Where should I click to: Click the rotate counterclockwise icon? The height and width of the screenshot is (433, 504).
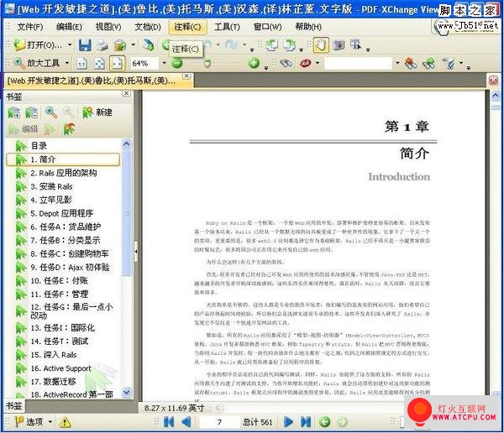point(271,45)
